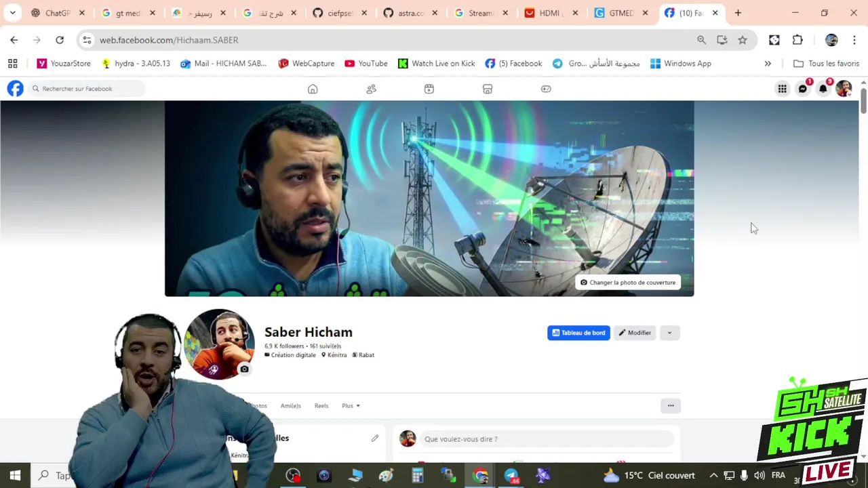
Task: Switch to the Reels profile tab
Action: (321, 405)
